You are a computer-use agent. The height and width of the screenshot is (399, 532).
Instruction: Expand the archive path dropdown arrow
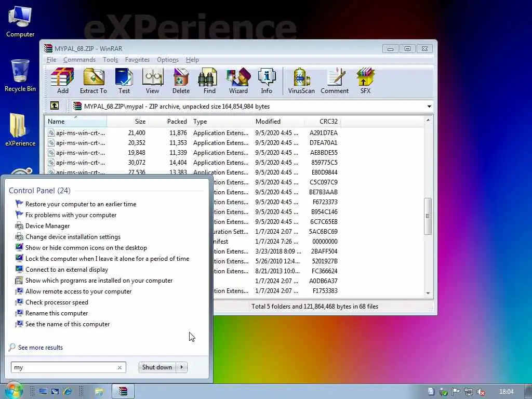pos(429,107)
